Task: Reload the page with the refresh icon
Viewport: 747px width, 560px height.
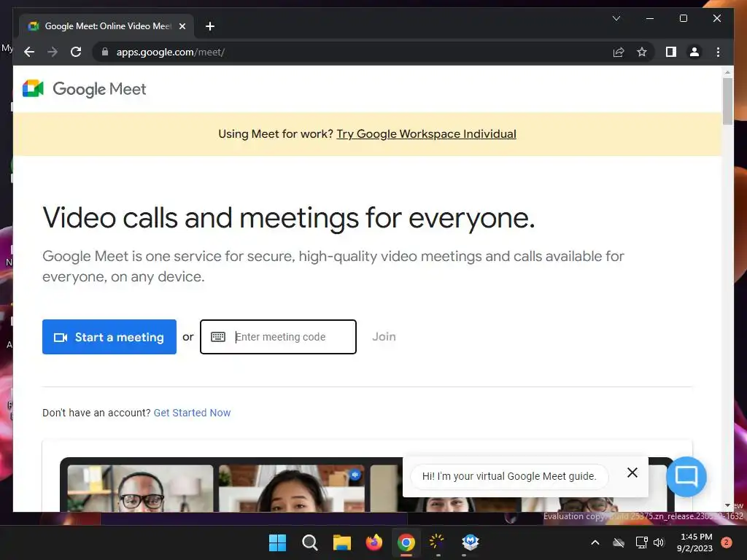Action: point(76,52)
